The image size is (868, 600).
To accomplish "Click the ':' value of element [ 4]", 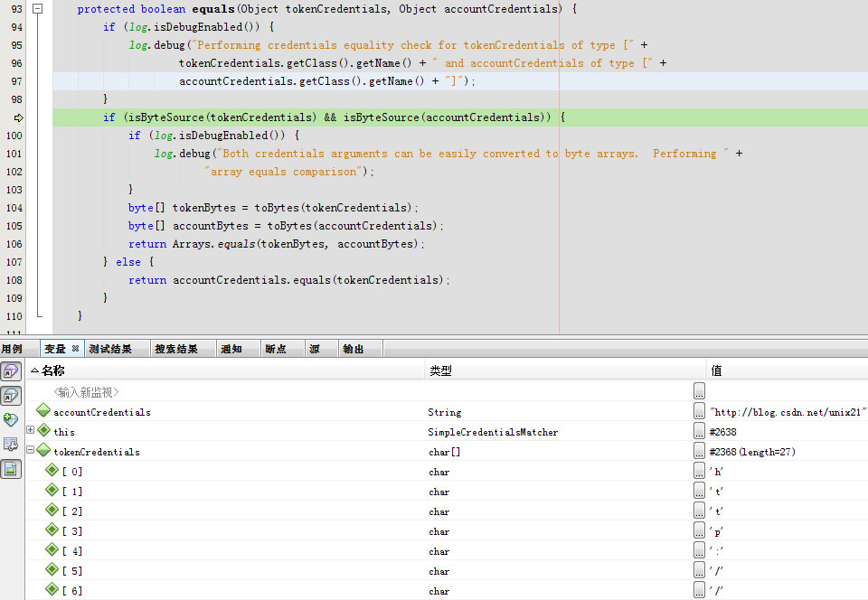I will [x=716, y=552].
